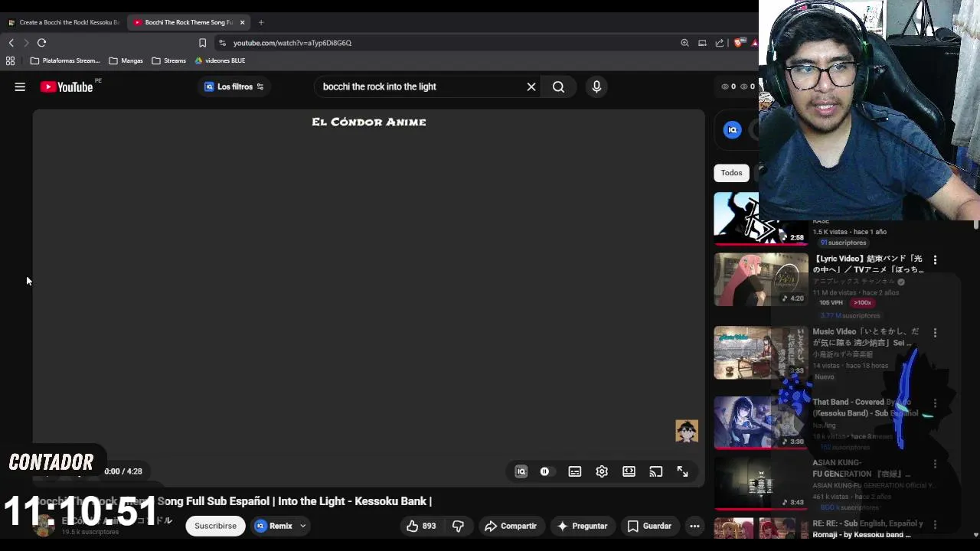The width and height of the screenshot is (980, 551).
Task: Toggle subtitles in the player
Action: click(x=575, y=471)
